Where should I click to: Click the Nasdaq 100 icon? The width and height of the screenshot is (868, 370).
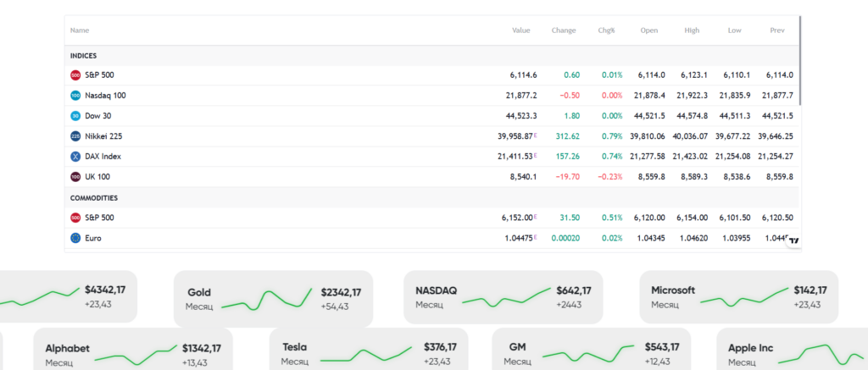point(75,96)
